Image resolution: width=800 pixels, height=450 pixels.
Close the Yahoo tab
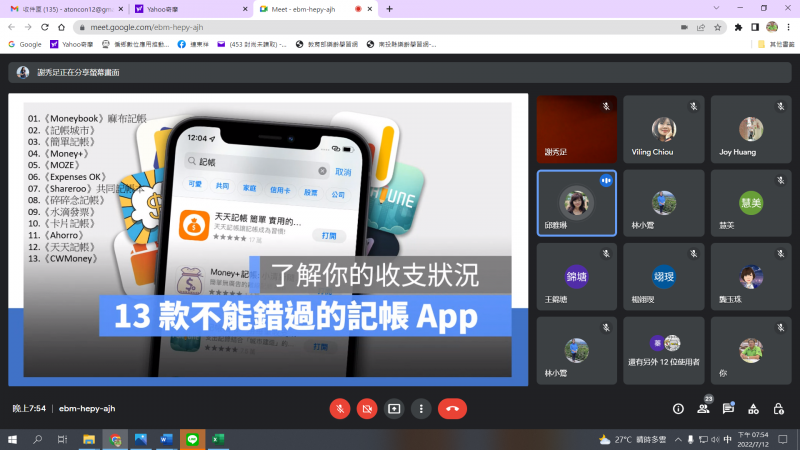245,9
